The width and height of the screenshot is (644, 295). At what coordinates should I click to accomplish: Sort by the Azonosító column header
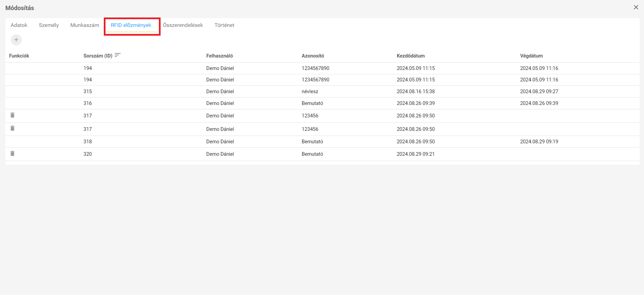click(x=312, y=56)
